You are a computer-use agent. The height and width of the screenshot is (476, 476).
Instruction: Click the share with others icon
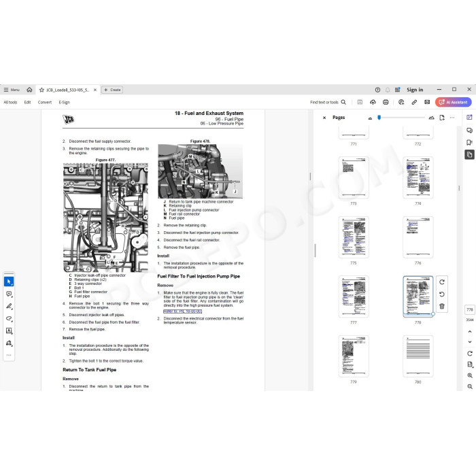(x=401, y=102)
